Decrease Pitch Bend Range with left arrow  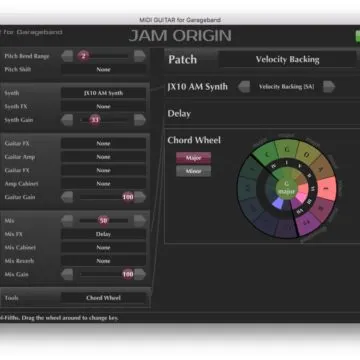(x=67, y=56)
